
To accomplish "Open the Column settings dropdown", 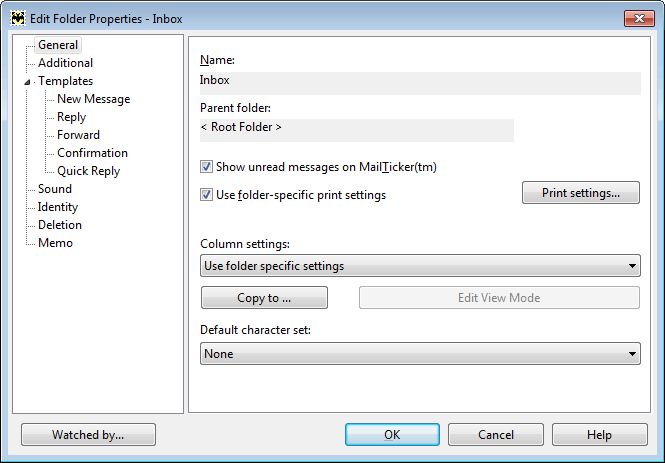I will coord(420,266).
